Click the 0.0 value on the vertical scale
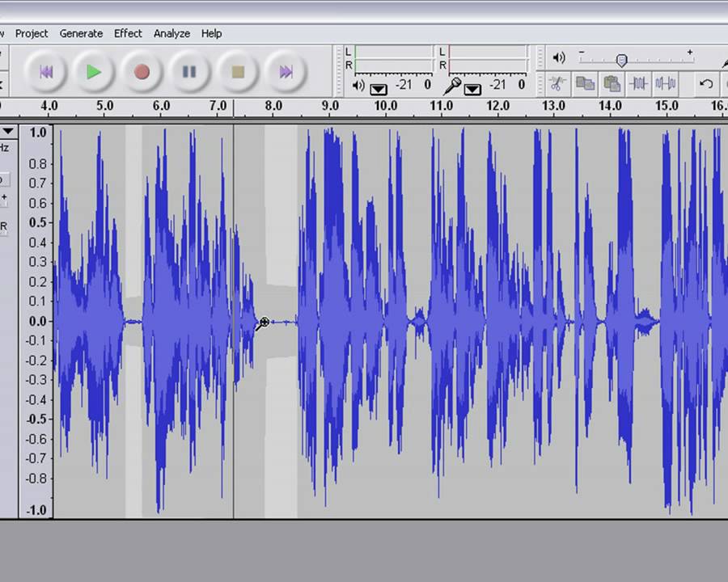This screenshot has width=728, height=582. 37,321
